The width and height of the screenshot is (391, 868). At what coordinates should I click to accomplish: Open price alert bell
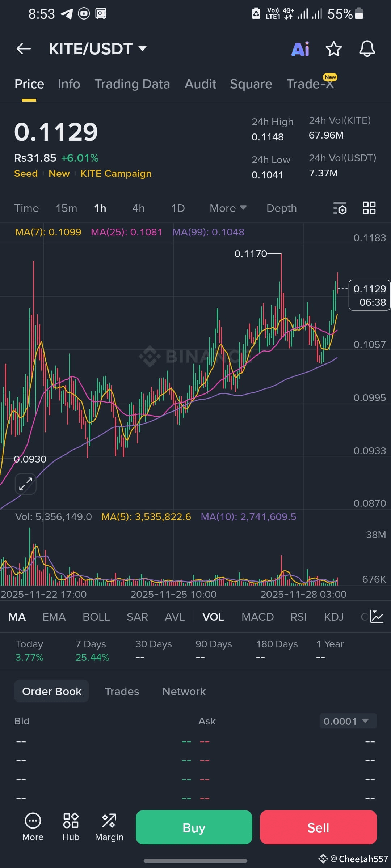click(x=367, y=49)
